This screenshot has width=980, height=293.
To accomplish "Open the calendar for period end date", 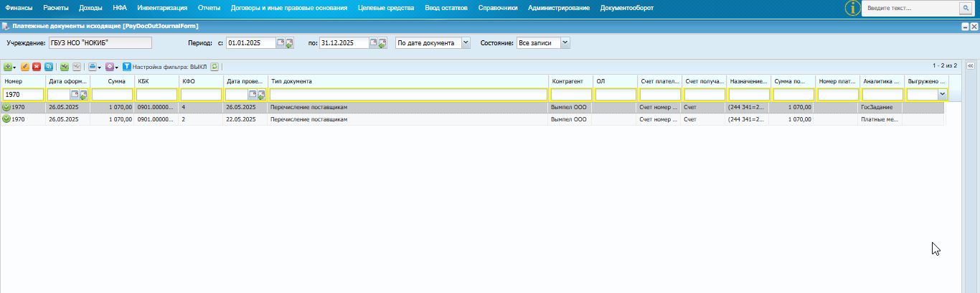I will [x=374, y=43].
